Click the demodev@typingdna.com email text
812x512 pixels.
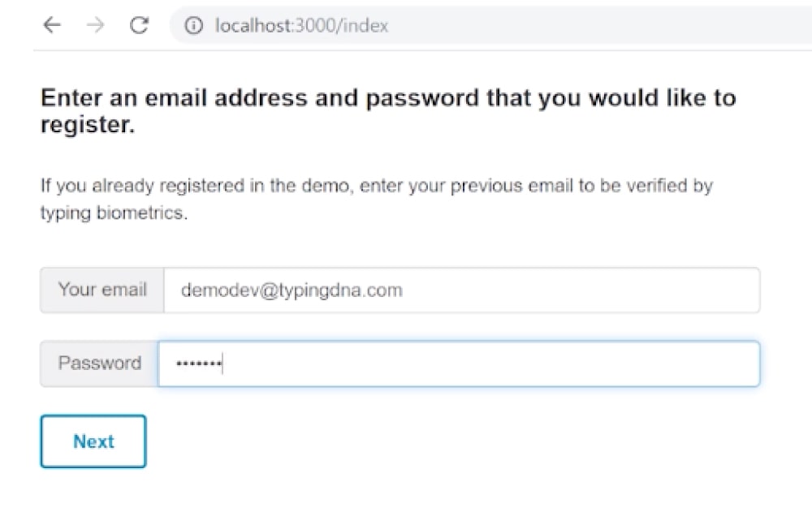pyautogui.click(x=292, y=290)
